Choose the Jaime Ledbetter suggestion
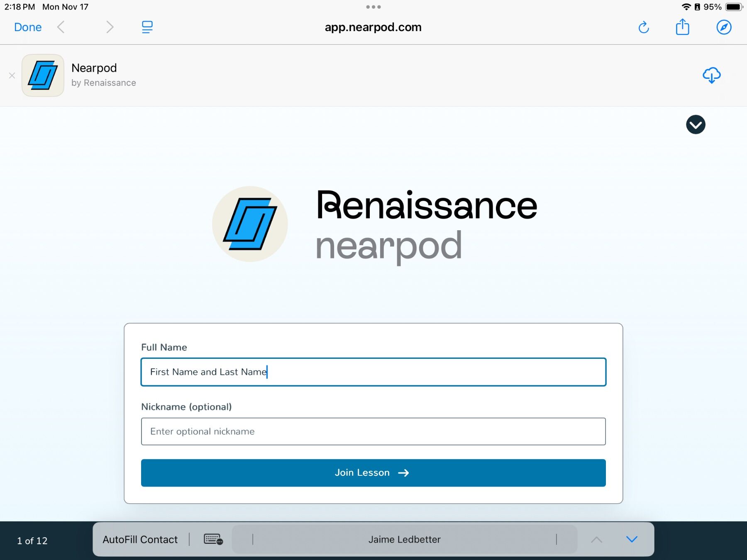The width and height of the screenshot is (747, 560). (x=405, y=539)
